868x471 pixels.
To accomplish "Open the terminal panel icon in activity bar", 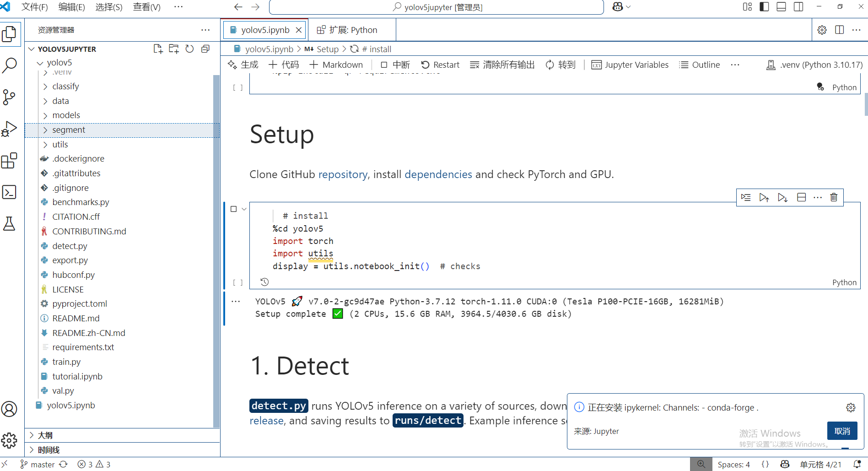I will 9,192.
